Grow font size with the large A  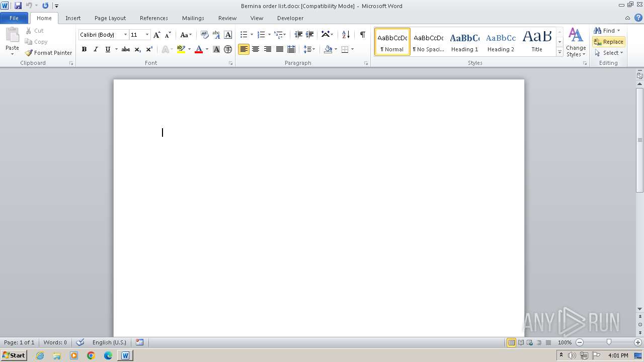[x=156, y=35]
